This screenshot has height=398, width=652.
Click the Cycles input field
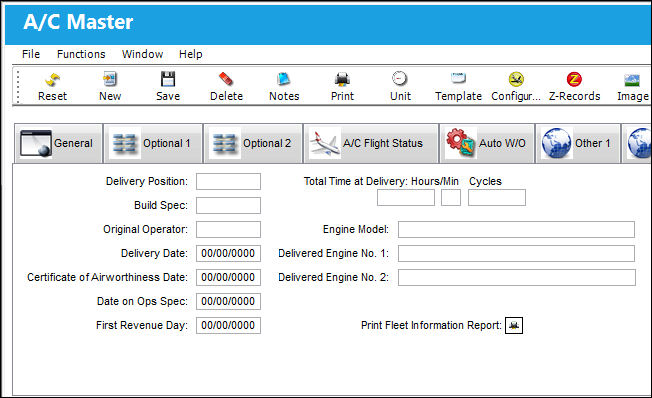(x=497, y=198)
